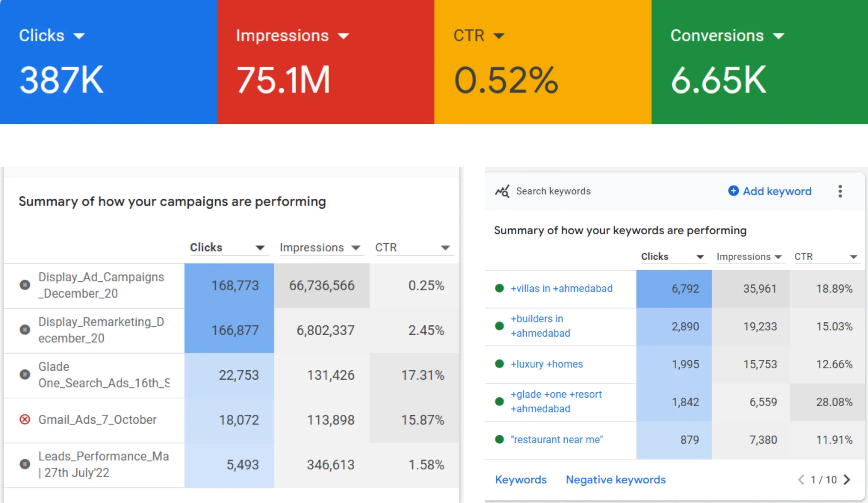The width and height of the screenshot is (868, 503).
Task: Toggle green status dot for +villas in +ahmedabad
Action: click(499, 288)
